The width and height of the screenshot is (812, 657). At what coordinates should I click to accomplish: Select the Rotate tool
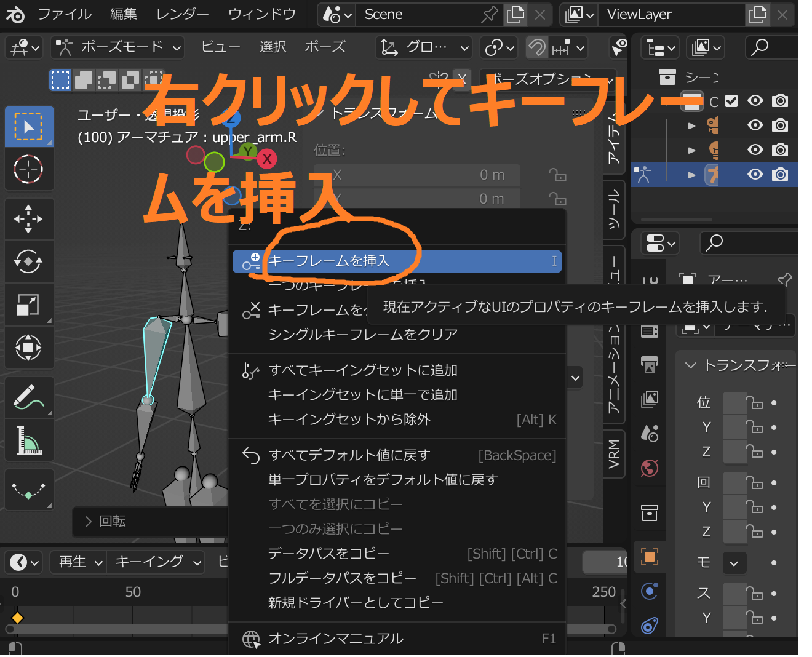coord(28,262)
